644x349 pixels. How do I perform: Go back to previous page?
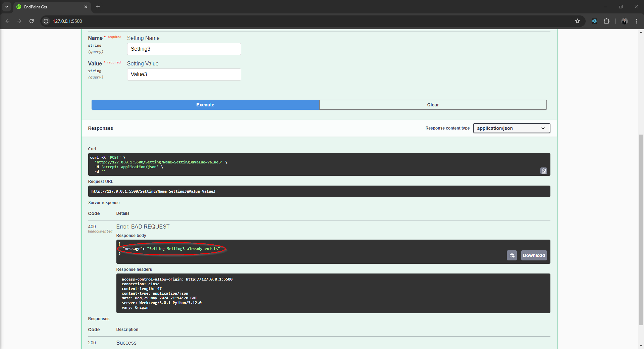(x=7, y=21)
